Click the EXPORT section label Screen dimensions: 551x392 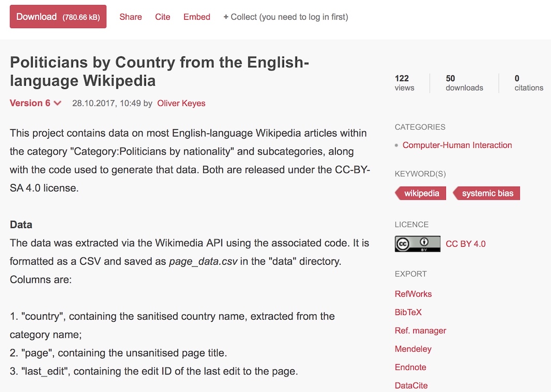coord(411,274)
